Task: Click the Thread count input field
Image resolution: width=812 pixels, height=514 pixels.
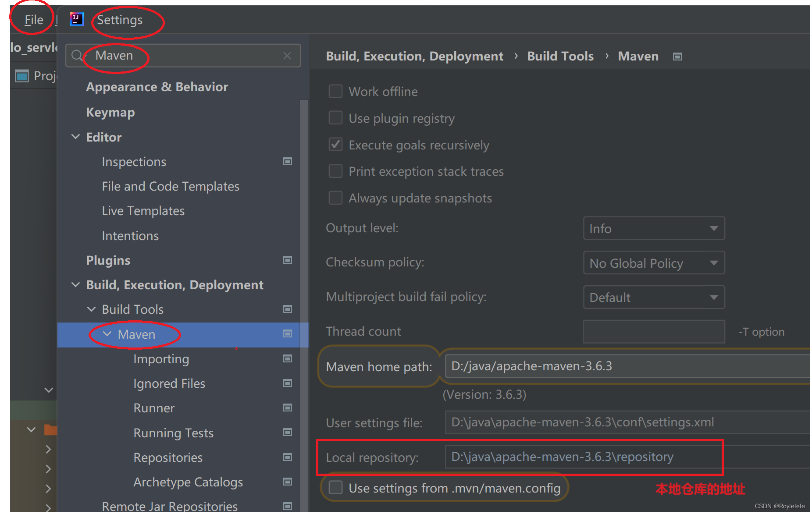Action: 654,332
